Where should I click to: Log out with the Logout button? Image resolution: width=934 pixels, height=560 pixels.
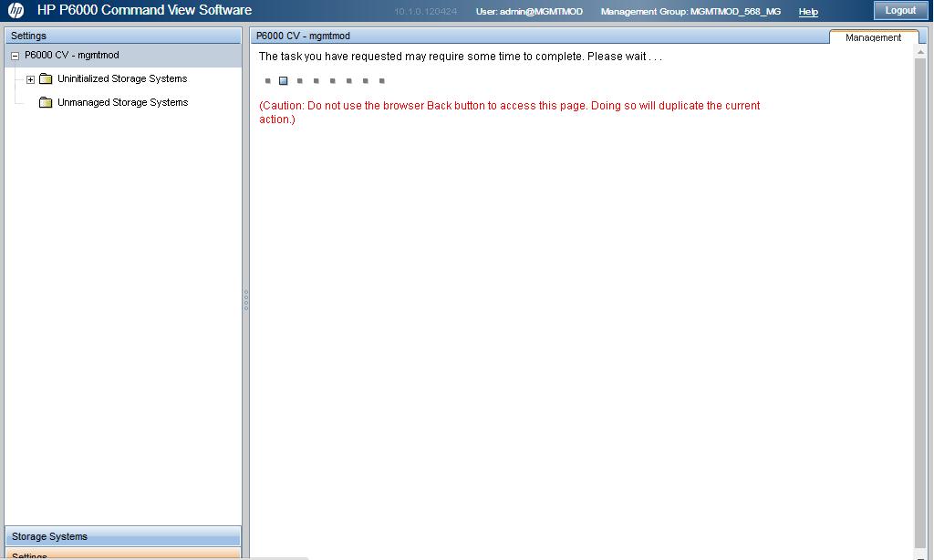(900, 10)
